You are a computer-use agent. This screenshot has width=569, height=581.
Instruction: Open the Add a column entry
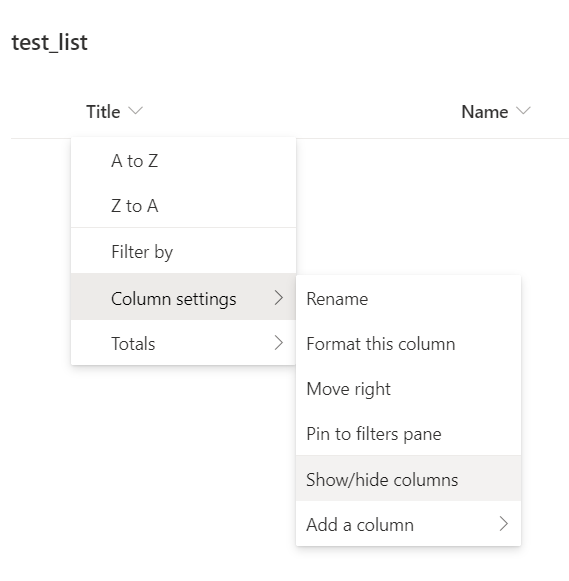click(409, 524)
